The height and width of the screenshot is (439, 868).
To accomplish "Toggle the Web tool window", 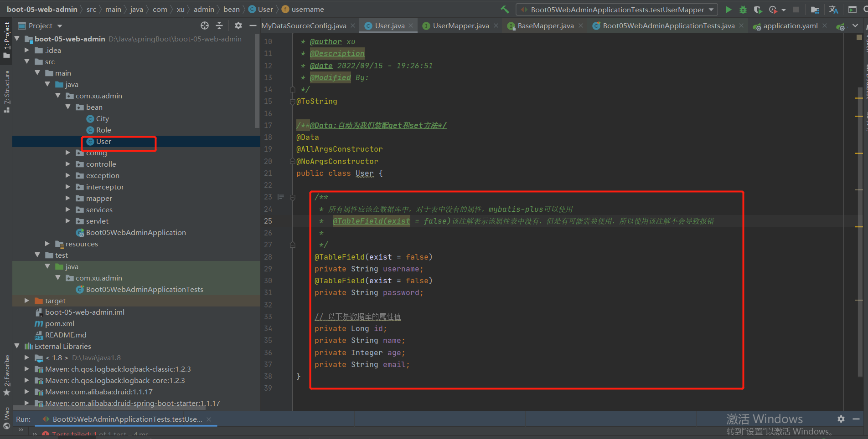I will 6,418.
